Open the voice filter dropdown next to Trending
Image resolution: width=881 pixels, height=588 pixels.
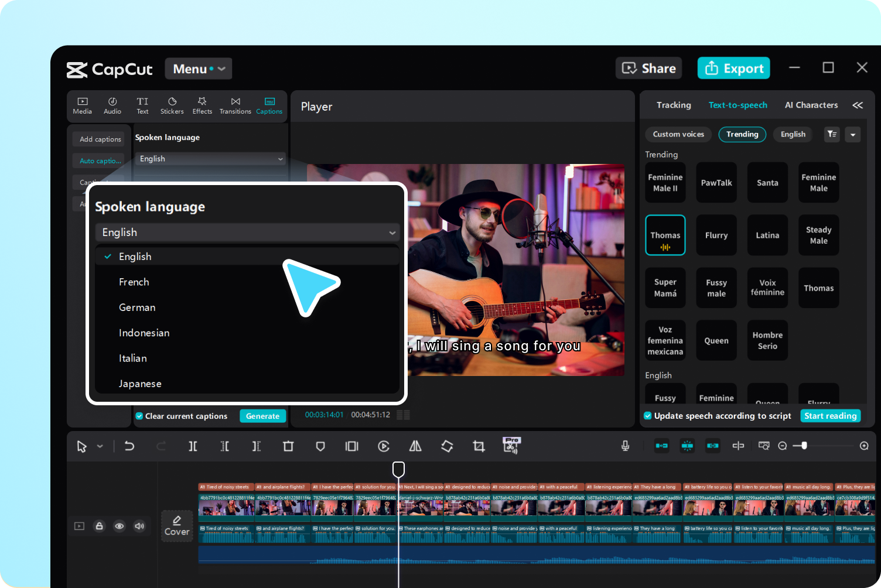[832, 134]
